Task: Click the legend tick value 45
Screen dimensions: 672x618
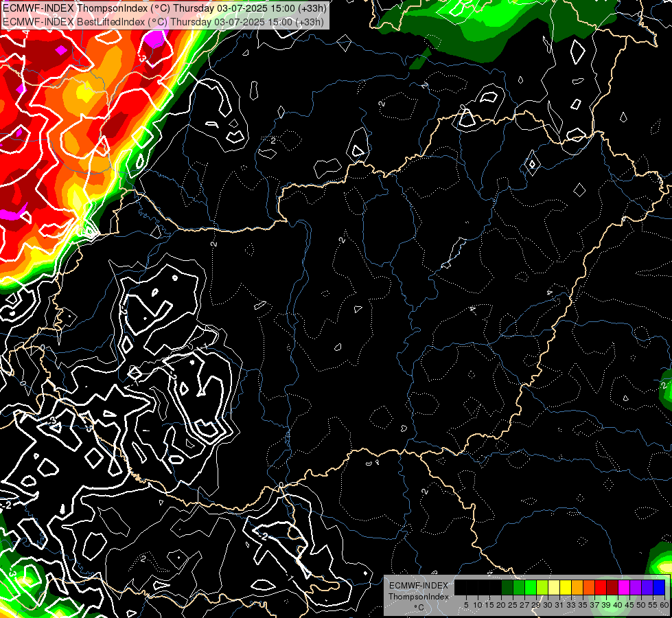Action: pos(629,605)
